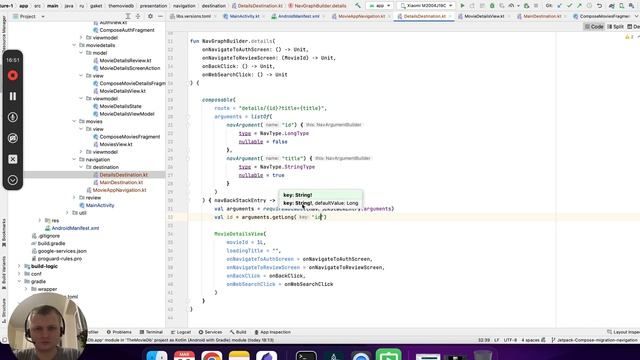
Task: Open the Terminal tool window
Action: point(151,332)
